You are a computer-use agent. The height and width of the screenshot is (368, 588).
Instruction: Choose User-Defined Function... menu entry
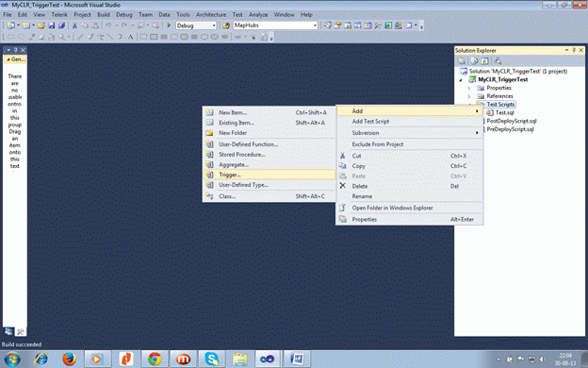(x=269, y=144)
